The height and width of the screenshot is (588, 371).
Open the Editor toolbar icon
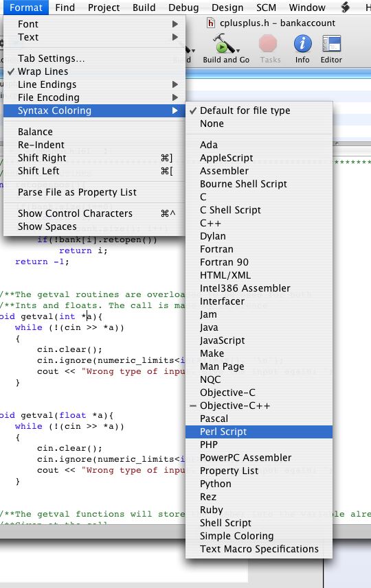coord(332,43)
